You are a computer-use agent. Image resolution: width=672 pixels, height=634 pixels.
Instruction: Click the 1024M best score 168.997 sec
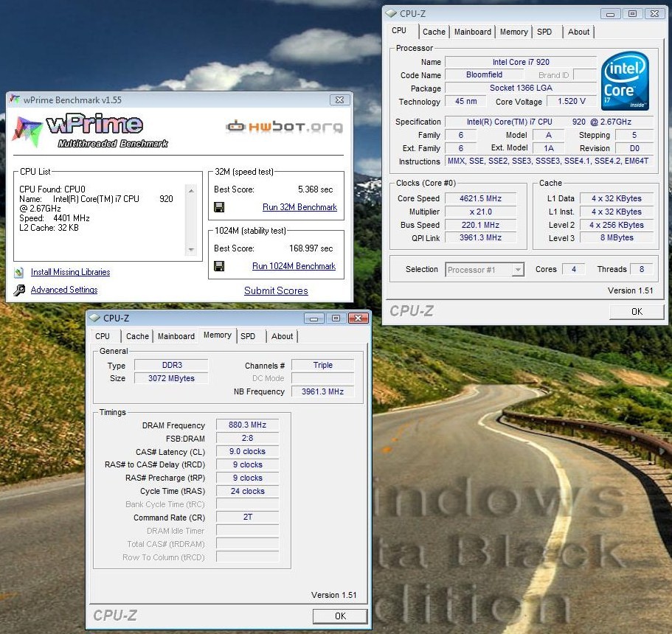(311, 248)
